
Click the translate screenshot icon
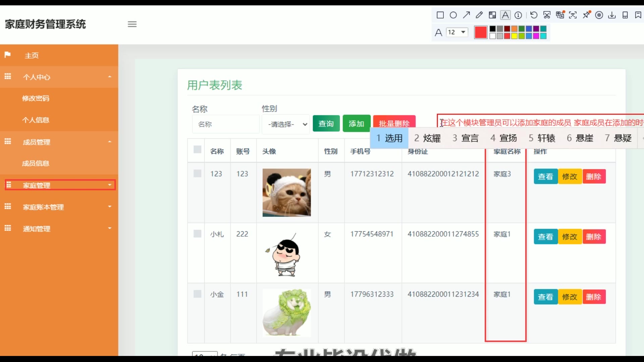pyautogui.click(x=560, y=15)
